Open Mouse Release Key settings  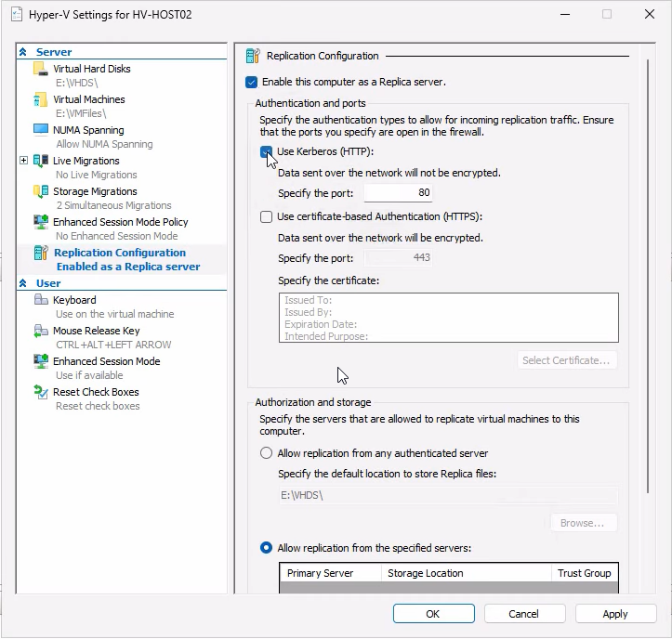click(97, 331)
